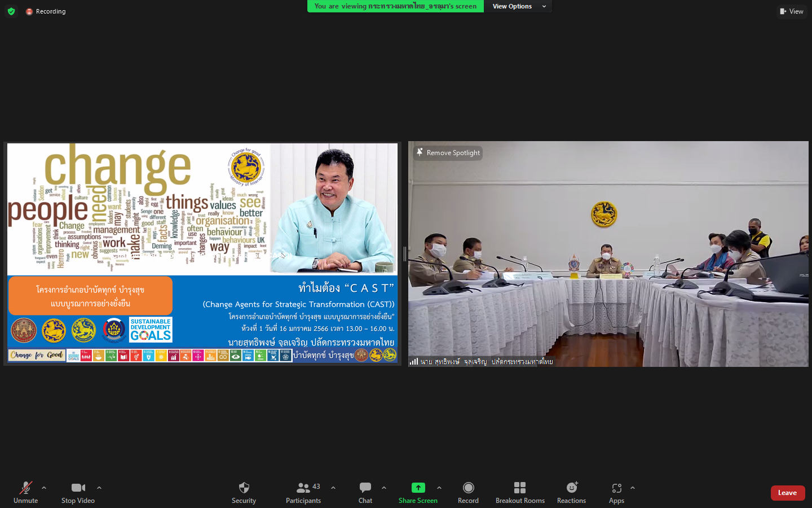
Task: Unmute the microphone
Action: (25, 492)
